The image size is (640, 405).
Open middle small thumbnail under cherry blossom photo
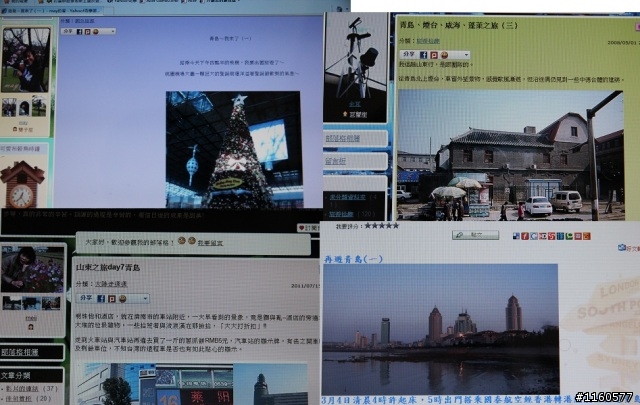[x=24, y=108]
